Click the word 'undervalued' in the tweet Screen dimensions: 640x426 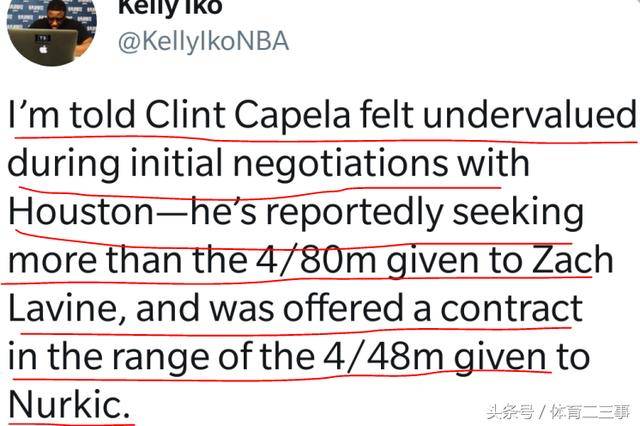529,115
